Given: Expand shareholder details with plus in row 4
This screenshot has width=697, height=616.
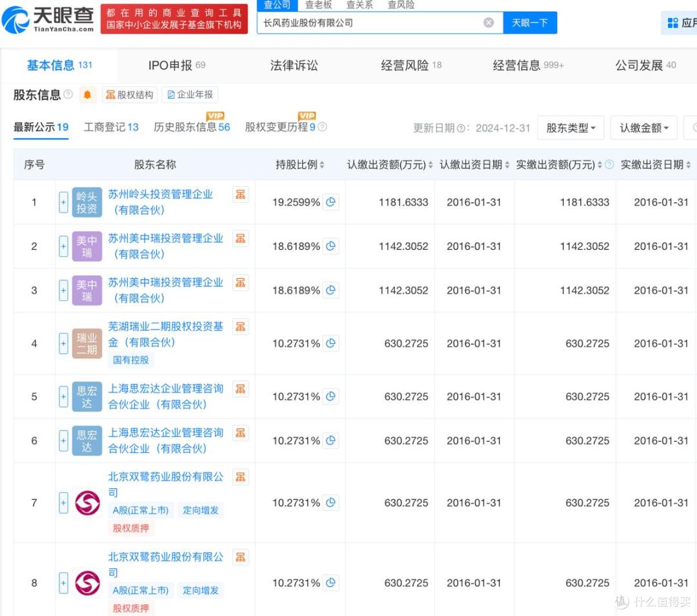Looking at the screenshot, I should tap(63, 344).
